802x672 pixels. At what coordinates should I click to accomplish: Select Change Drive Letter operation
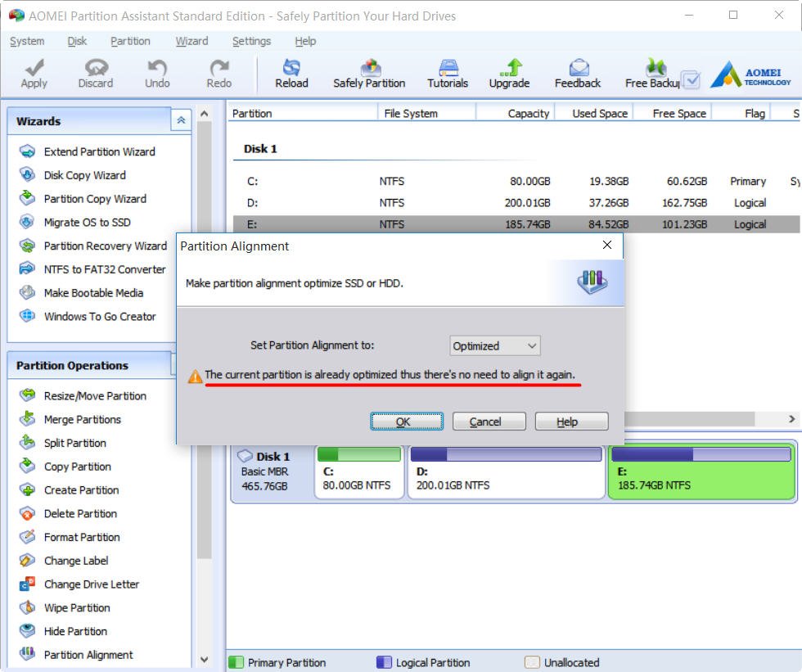(x=91, y=584)
